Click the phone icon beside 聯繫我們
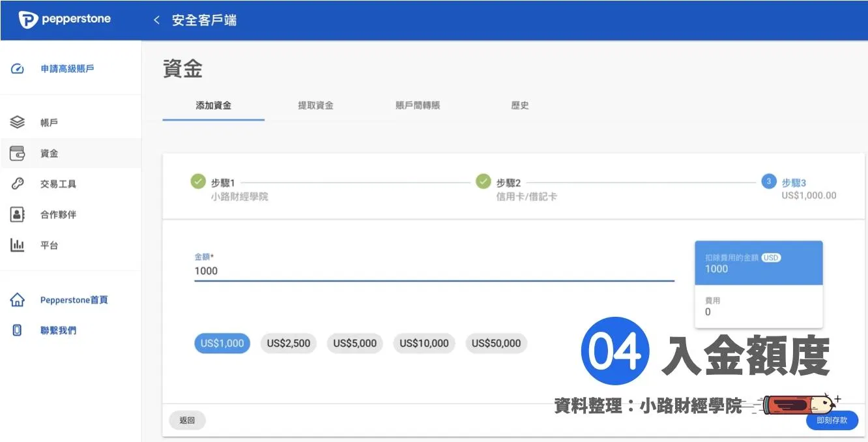868x442 pixels. (x=18, y=331)
